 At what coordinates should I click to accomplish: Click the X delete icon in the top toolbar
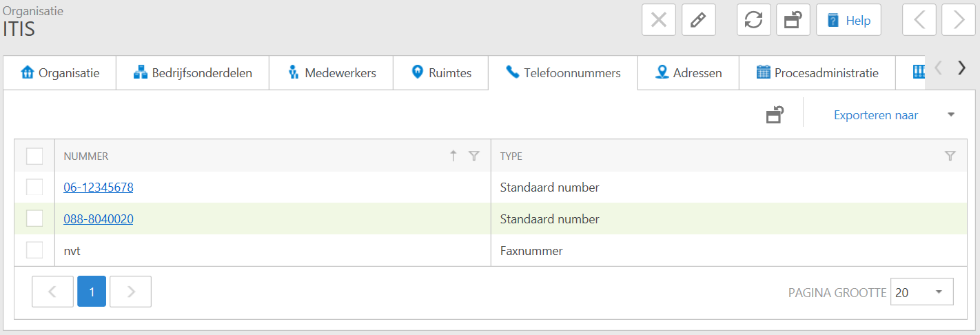coord(658,20)
